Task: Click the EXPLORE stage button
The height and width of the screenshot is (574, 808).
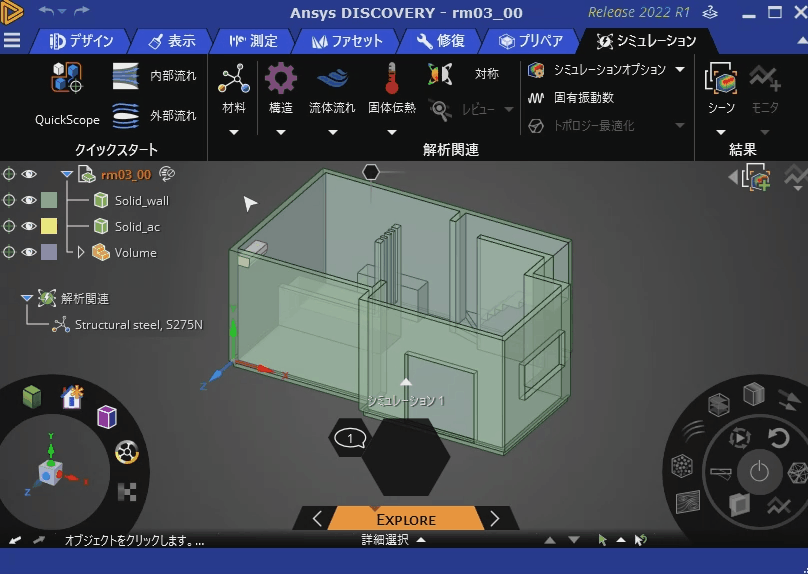Action: (x=406, y=519)
